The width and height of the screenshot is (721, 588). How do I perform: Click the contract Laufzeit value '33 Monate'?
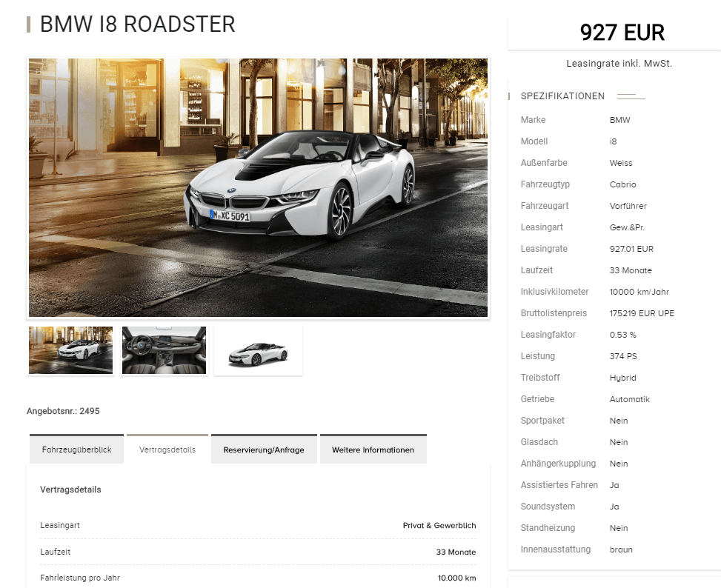coord(456,552)
